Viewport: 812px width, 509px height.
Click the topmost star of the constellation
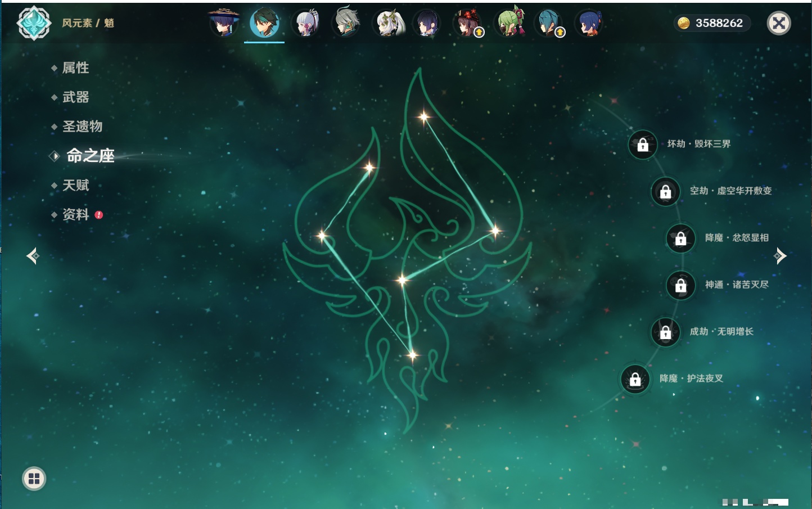[423, 117]
